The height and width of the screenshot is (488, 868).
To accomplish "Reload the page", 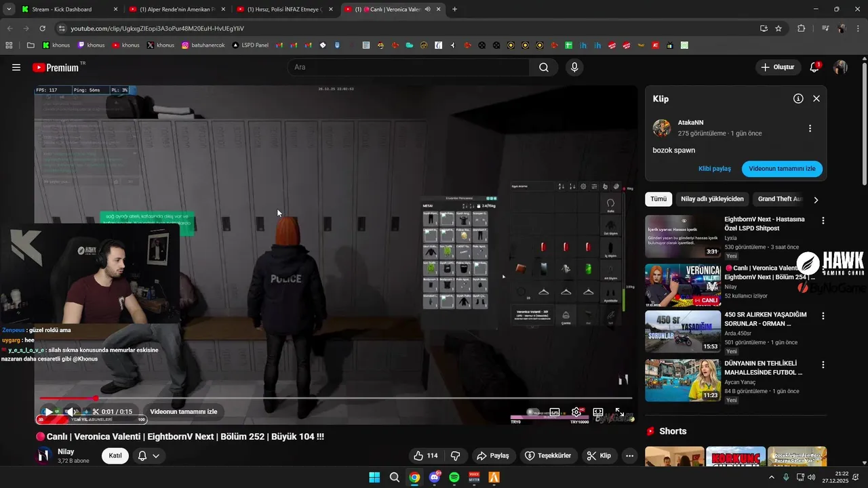I will tap(42, 28).
